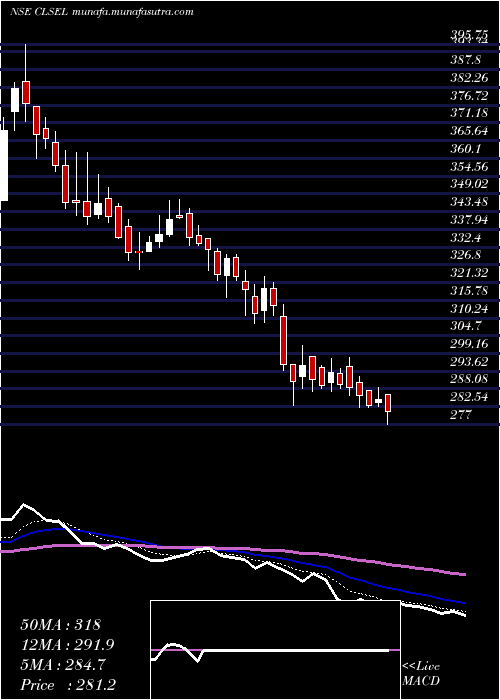The width and height of the screenshot is (500, 700).
Task: Select the 349.02 price axis label
Action: coord(469,184)
